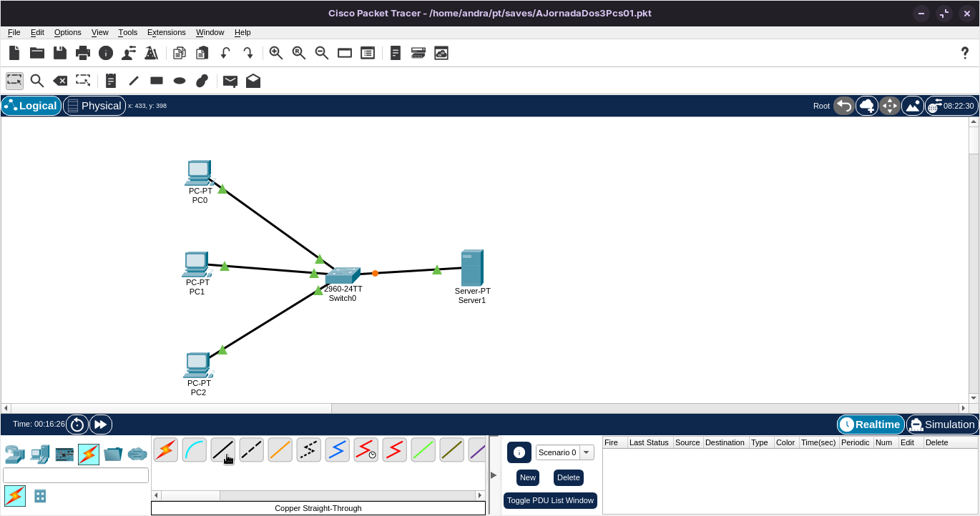Click the Delete scenario button

pyautogui.click(x=569, y=477)
